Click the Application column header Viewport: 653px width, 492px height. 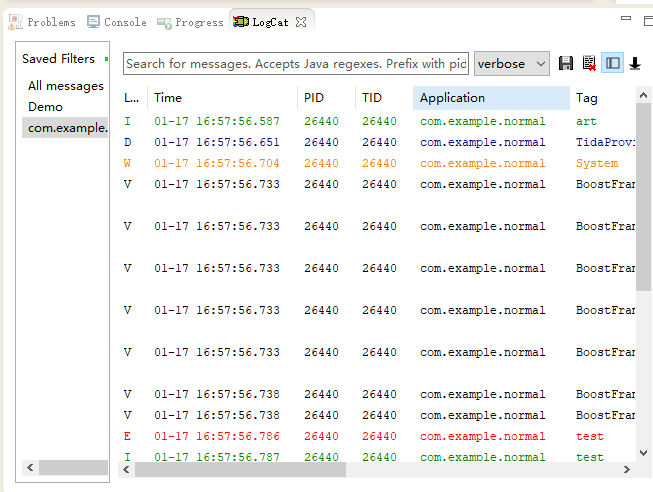pyautogui.click(x=491, y=98)
